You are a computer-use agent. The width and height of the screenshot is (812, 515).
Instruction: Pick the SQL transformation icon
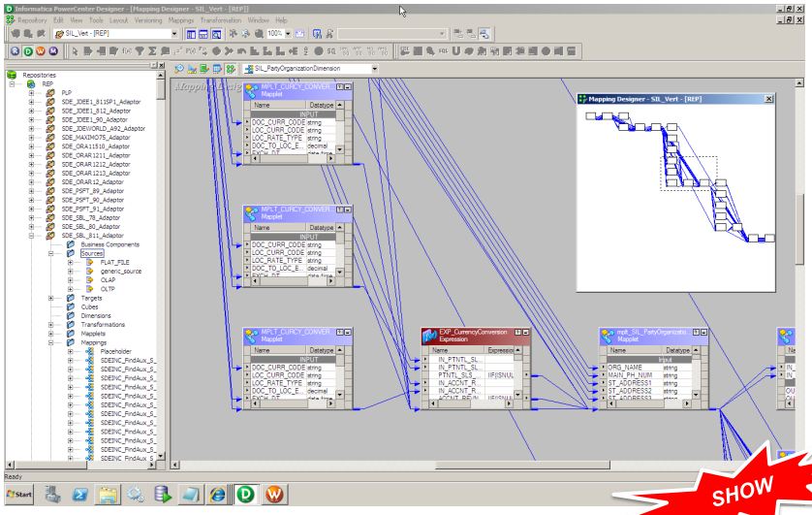click(443, 51)
